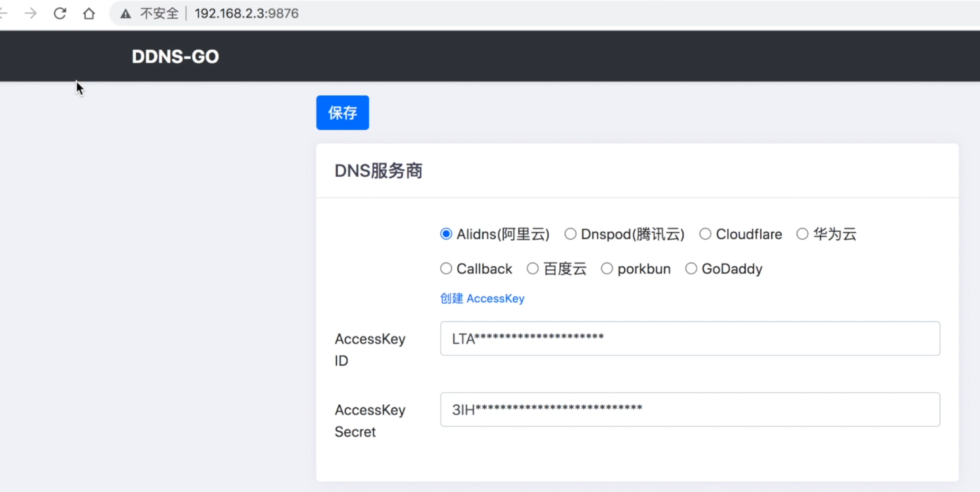Click the 不安全 warning icon

tap(125, 13)
